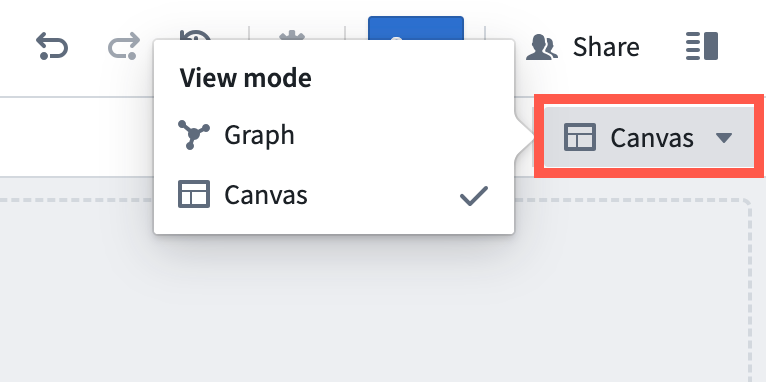Screen dimensions: 766x382
Task: Click the Graph node icon in menu
Action: 193,134
